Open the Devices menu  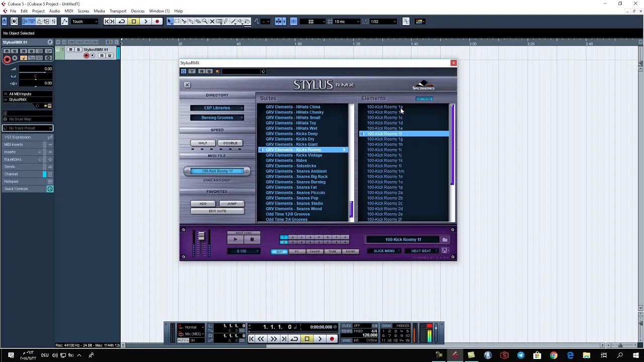coord(138,11)
